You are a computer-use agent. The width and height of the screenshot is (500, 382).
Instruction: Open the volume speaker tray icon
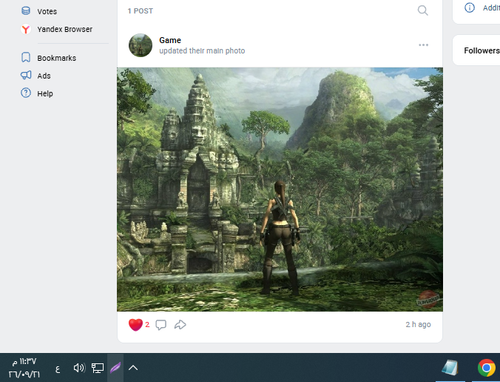[79, 368]
